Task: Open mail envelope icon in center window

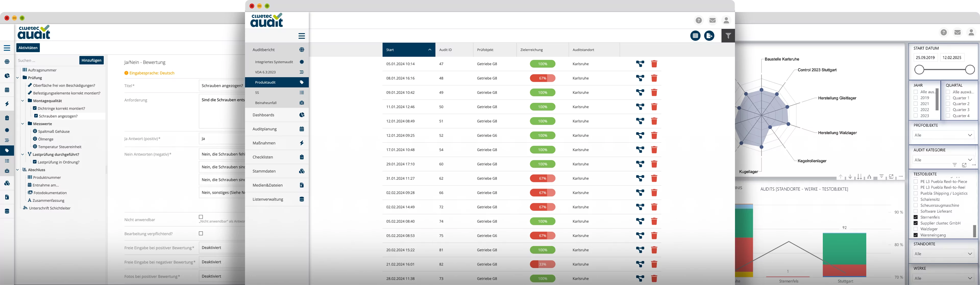Action: pos(713,20)
